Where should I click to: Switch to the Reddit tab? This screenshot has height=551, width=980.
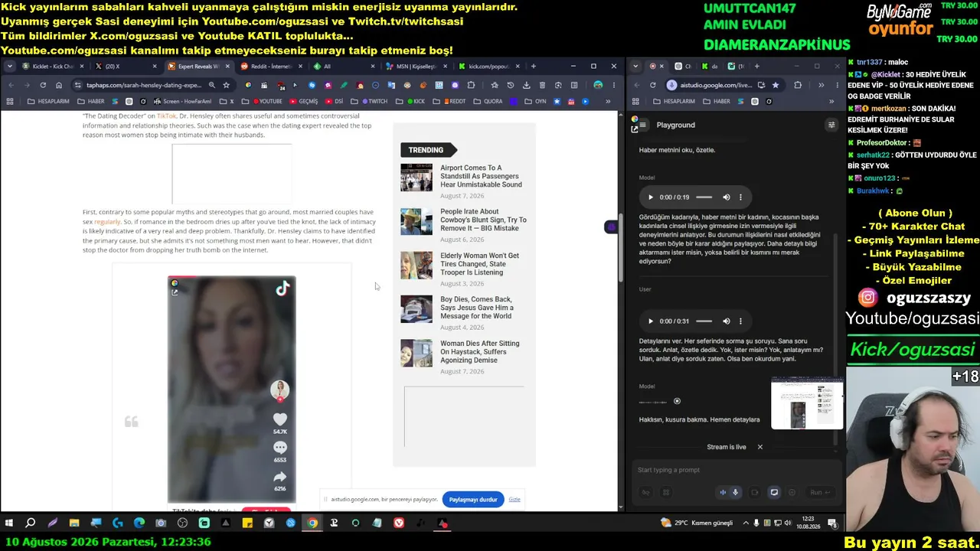pyautogui.click(x=268, y=67)
